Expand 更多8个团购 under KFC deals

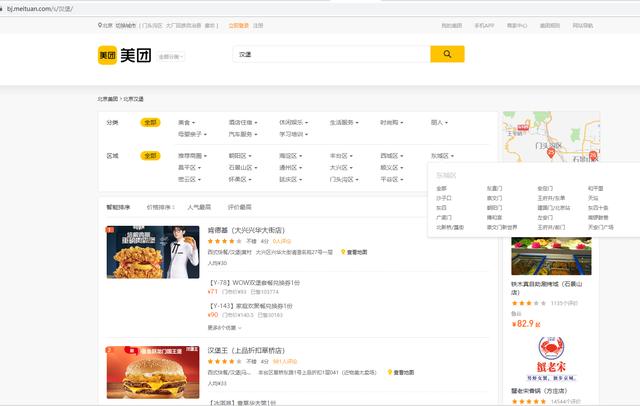pos(224,328)
